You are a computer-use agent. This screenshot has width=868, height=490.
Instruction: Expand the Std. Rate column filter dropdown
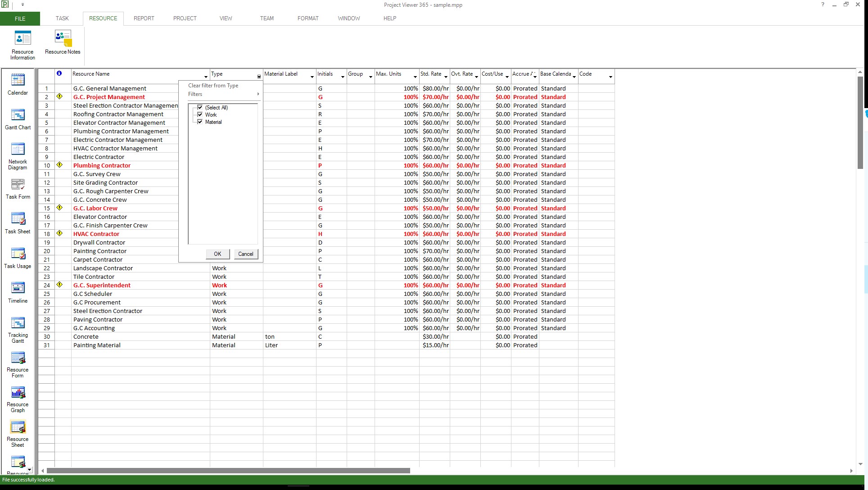pos(446,77)
